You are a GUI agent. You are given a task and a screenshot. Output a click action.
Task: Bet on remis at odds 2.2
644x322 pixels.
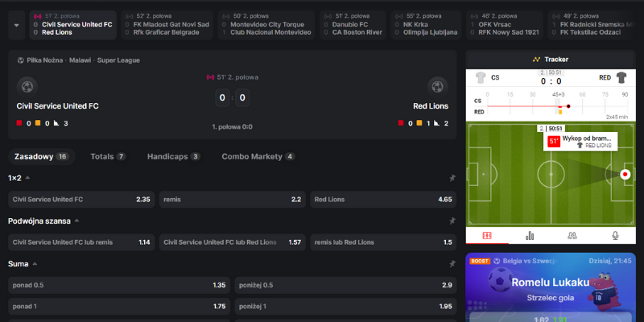pyautogui.click(x=232, y=199)
